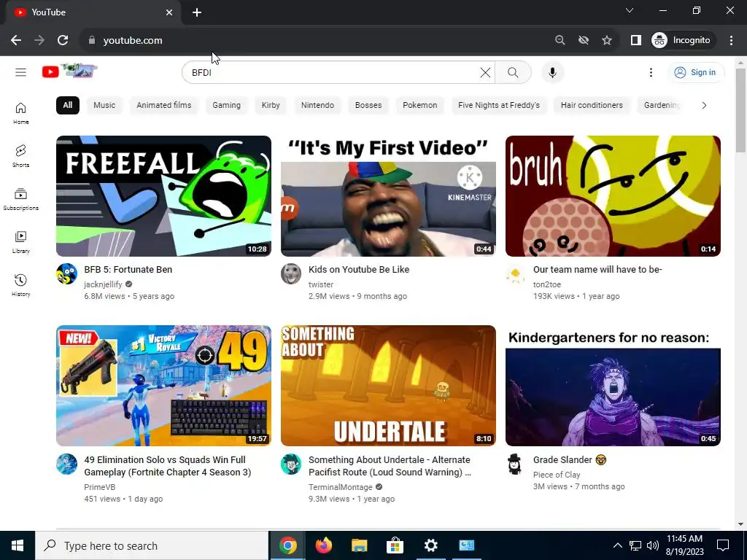Click the TerminalMontage channel avatar
Screen dimensions: 747x560
[x=291, y=464]
